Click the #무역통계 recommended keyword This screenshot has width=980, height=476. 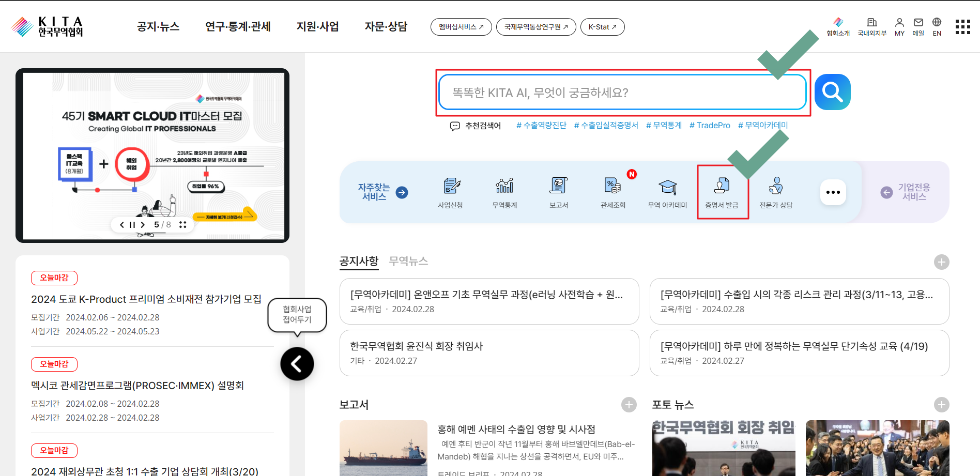tap(664, 126)
